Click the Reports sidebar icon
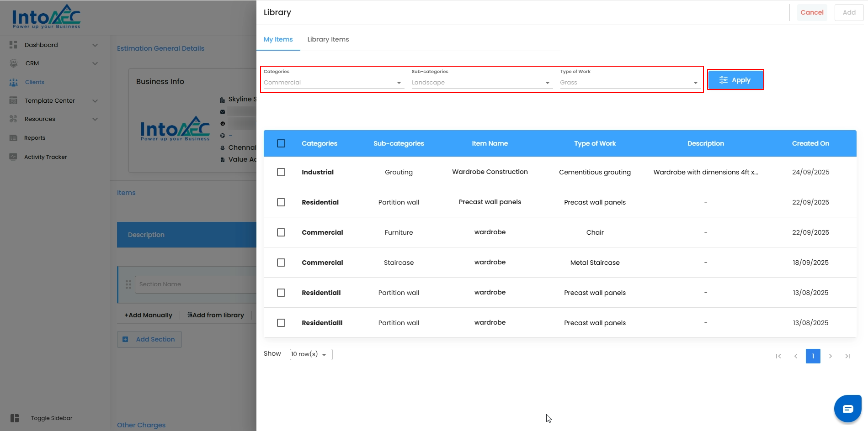 (x=13, y=138)
